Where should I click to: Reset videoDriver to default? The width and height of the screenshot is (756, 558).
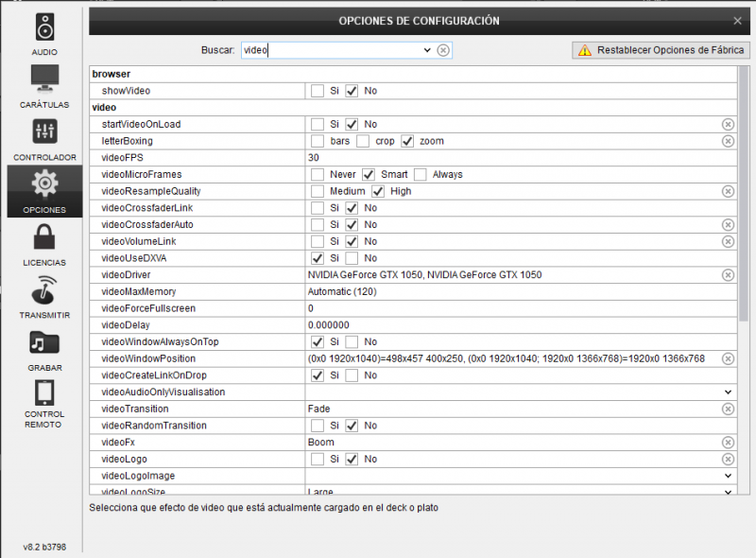(728, 275)
